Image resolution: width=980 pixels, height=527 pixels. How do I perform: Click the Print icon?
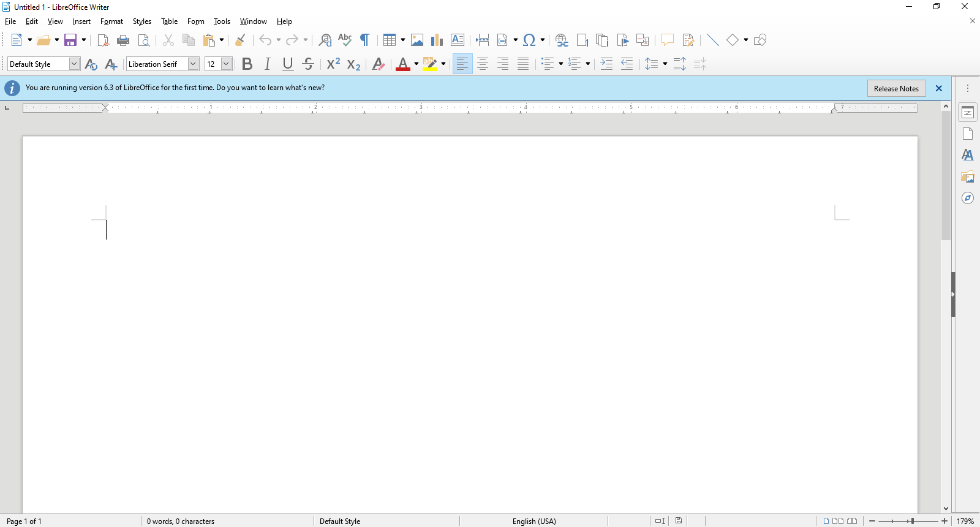[123, 40]
